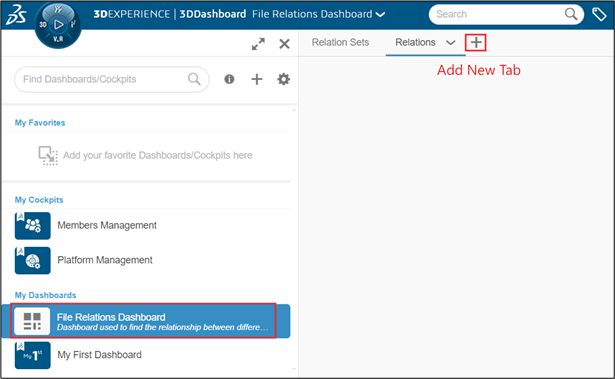615x379 pixels.
Task: Select My First Dashboard label
Action: point(99,355)
